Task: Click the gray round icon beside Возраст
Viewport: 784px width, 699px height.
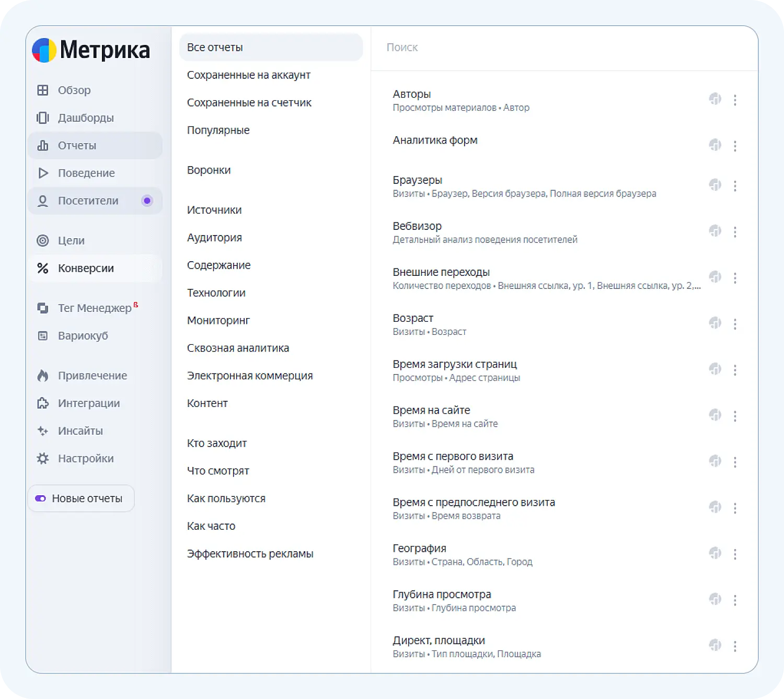Action: click(x=715, y=323)
